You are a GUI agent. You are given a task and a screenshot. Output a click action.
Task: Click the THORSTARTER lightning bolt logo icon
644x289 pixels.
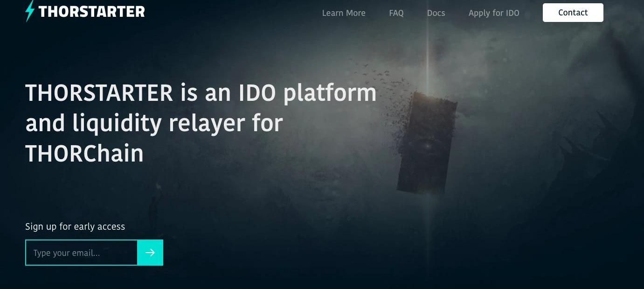[x=30, y=11]
